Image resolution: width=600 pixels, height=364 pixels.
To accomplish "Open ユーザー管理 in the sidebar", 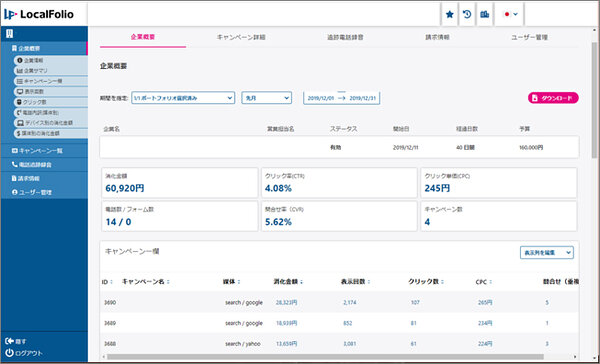I will point(44,192).
